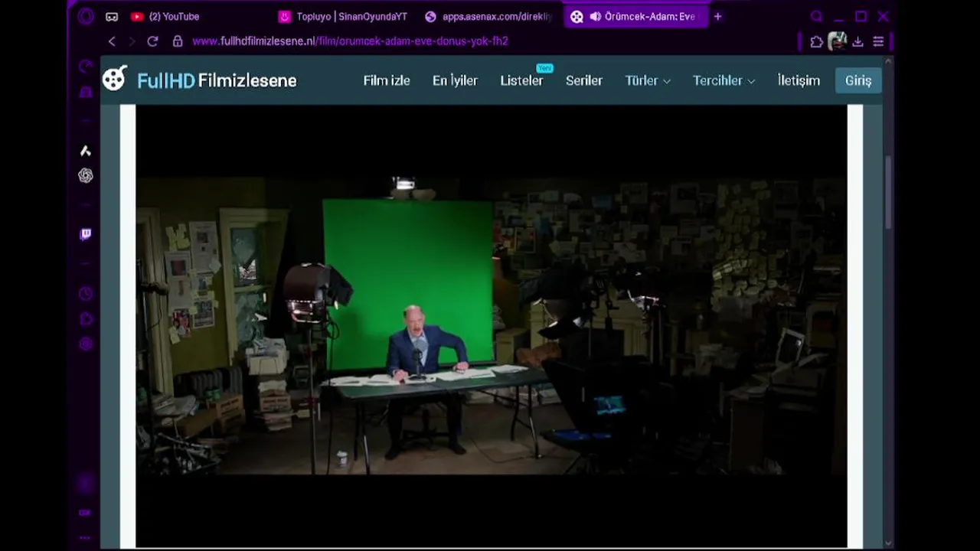
Task: Click the FullHD Filmizlesene site title
Action: tap(217, 80)
